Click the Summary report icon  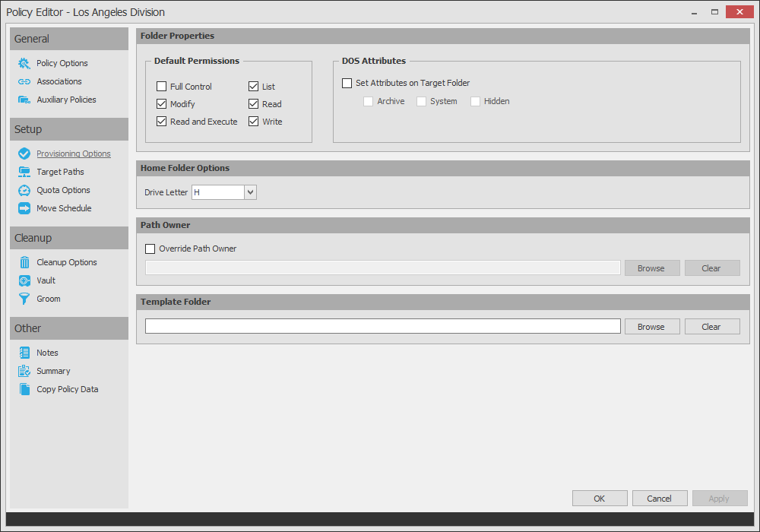coord(24,371)
